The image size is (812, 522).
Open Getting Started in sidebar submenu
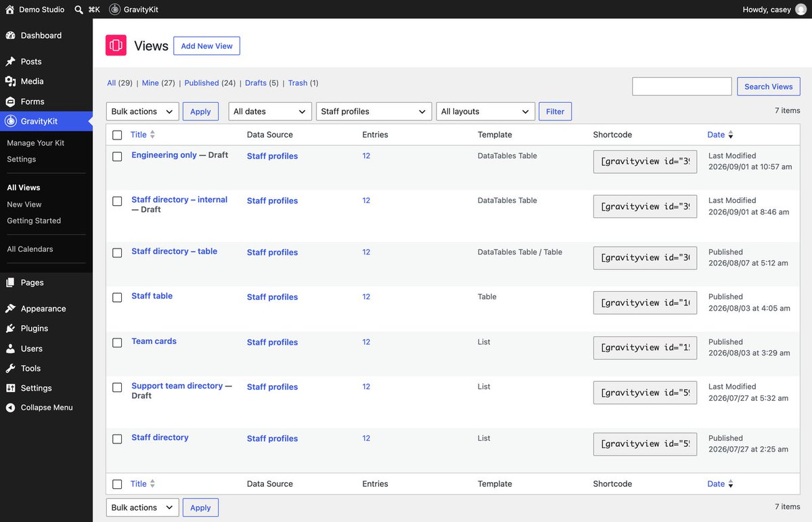(x=34, y=221)
